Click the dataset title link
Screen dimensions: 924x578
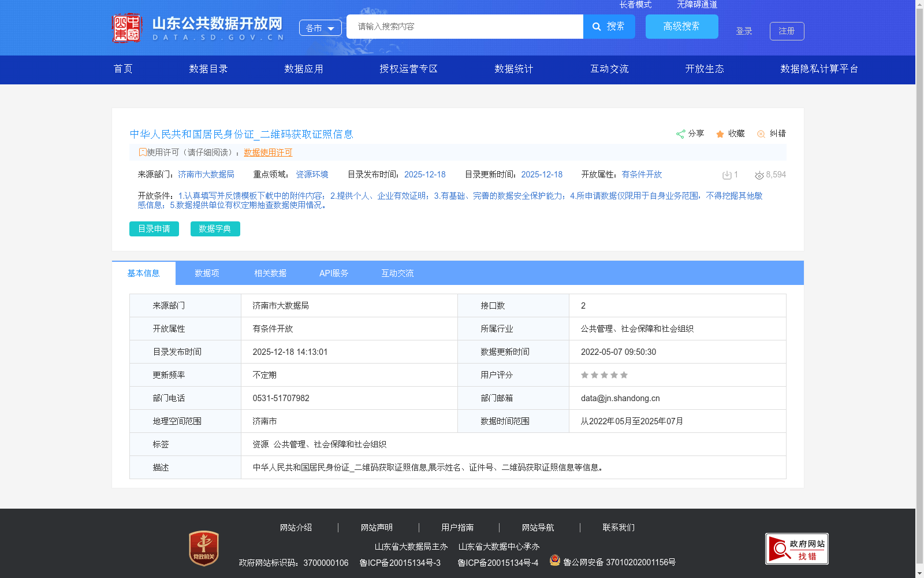point(241,134)
